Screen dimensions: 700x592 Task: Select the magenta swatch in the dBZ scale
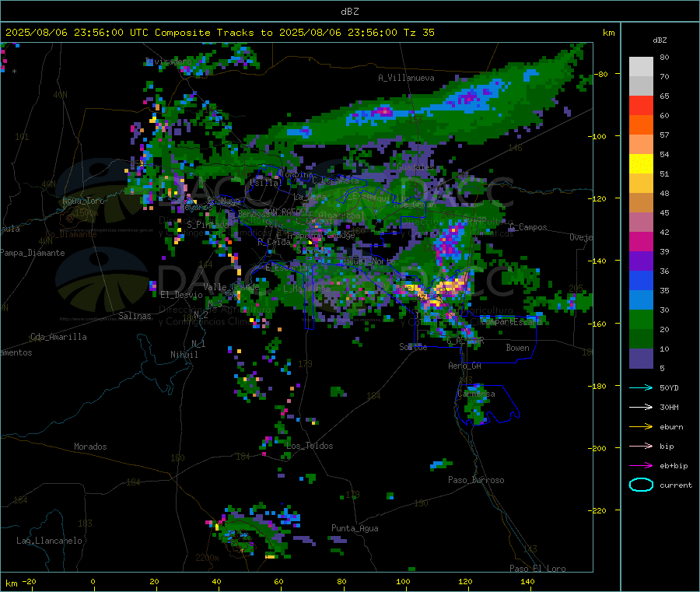coord(641,241)
